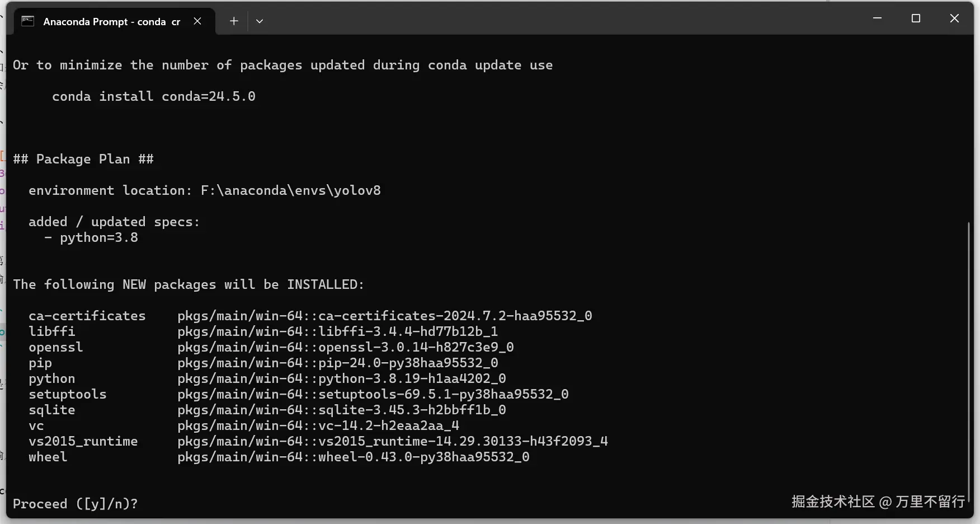Minimize the terminal window
980x524 pixels.
click(x=877, y=18)
